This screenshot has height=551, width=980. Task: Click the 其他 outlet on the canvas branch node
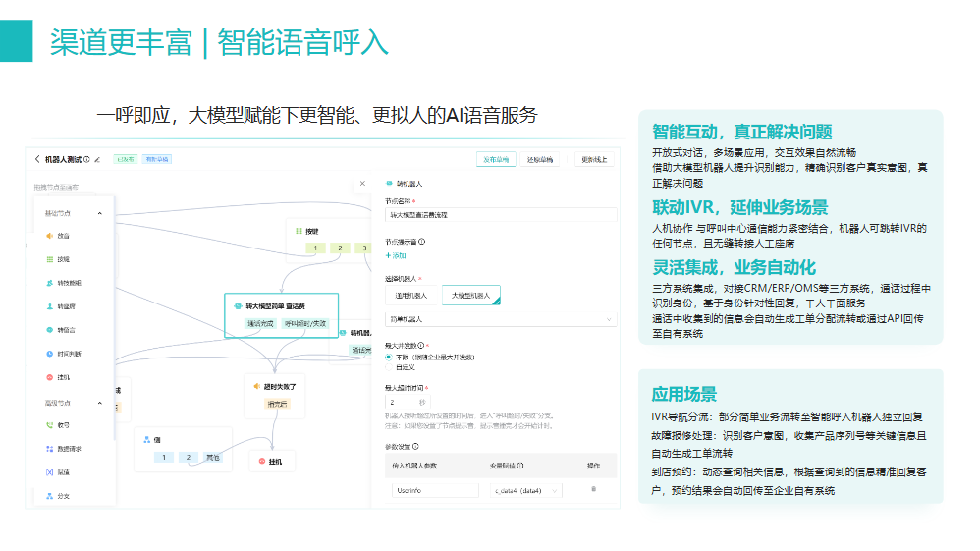212,457
